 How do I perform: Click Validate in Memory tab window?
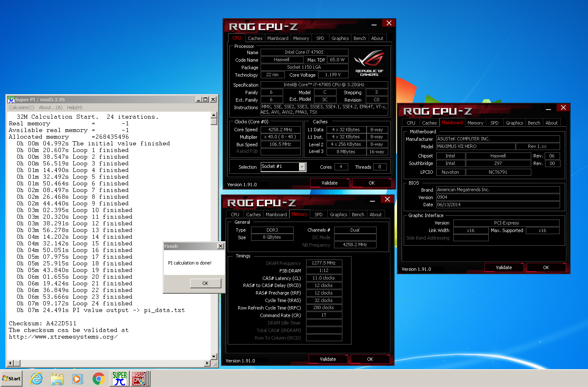click(328, 359)
